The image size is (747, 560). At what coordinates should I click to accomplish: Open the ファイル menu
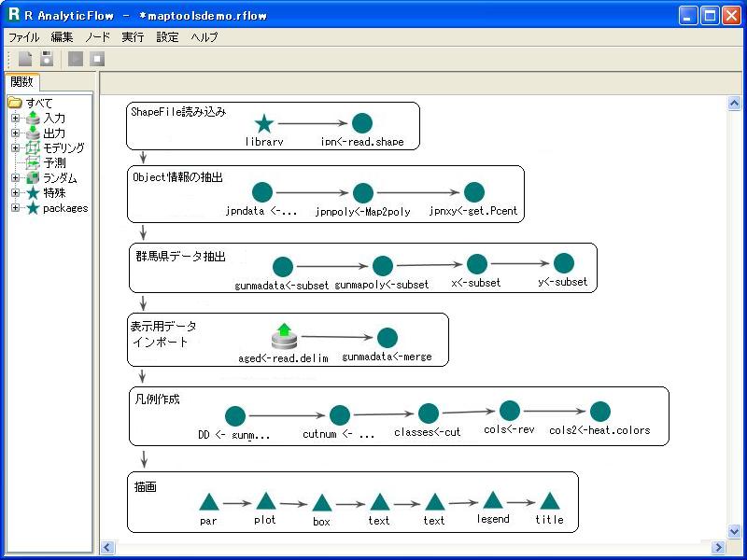coord(23,37)
